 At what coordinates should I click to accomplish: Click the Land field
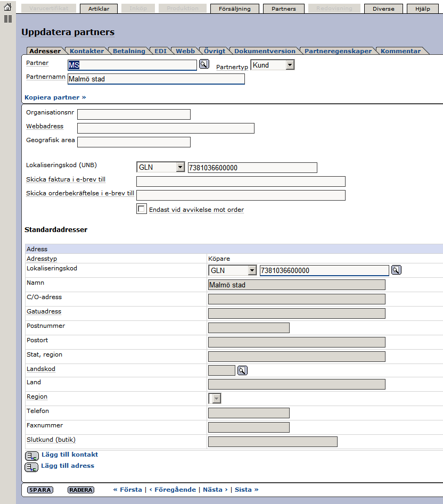pyautogui.click(x=297, y=384)
